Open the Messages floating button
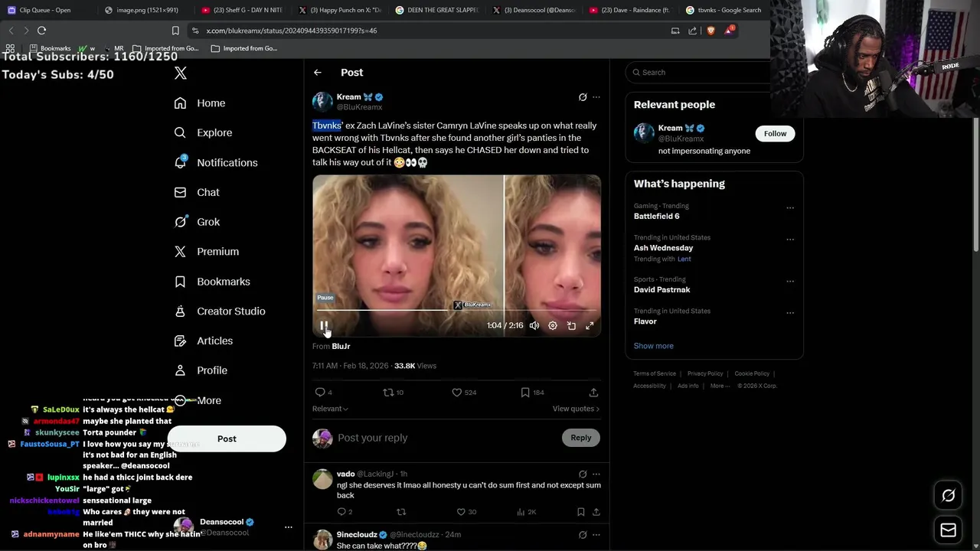 [949, 530]
